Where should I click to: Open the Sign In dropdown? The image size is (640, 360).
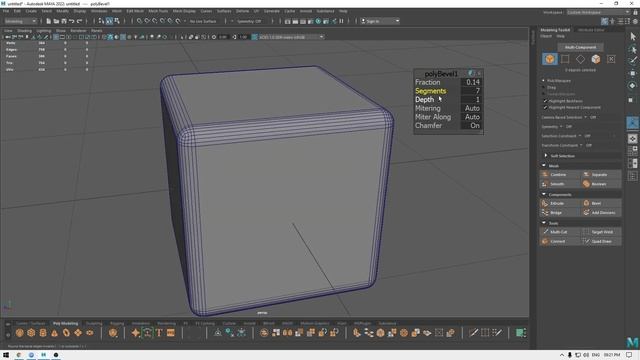(380, 21)
